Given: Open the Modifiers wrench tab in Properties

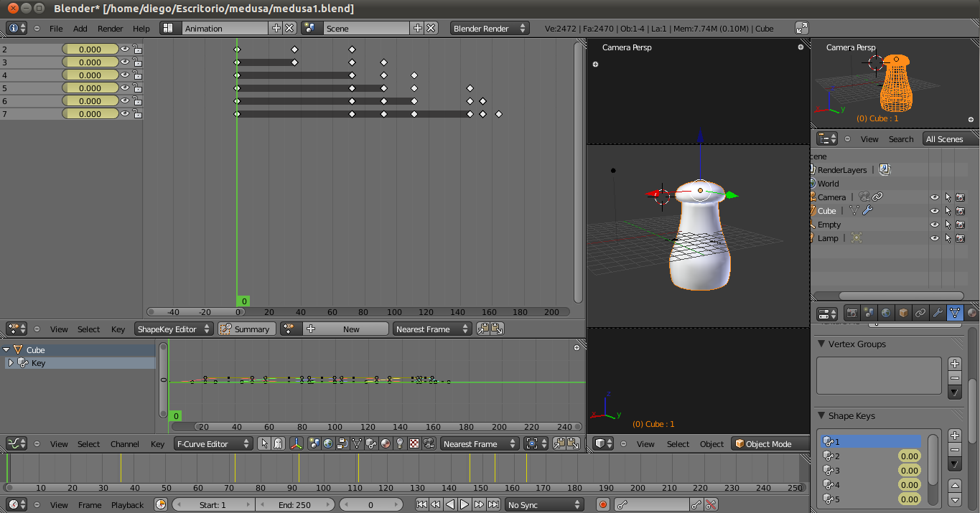Looking at the screenshot, I should pos(938,313).
